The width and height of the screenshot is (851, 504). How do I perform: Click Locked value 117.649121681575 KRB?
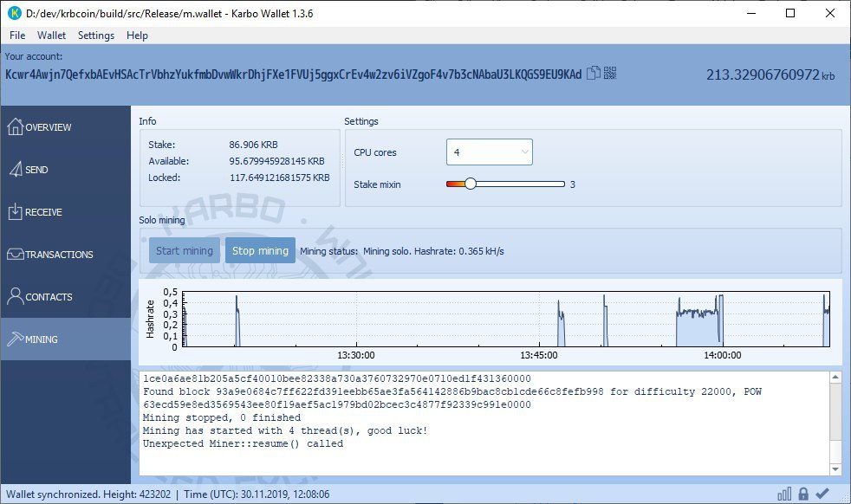pos(280,178)
